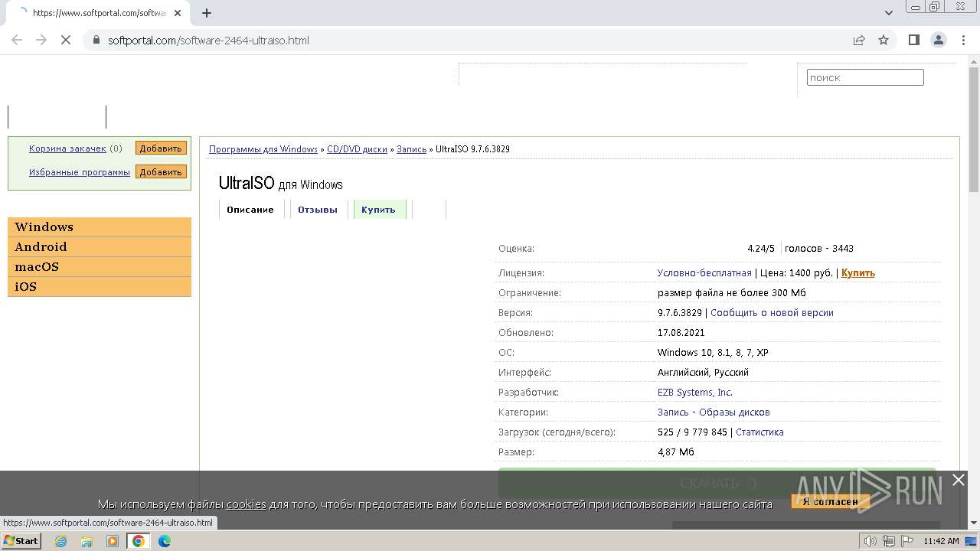View site information lock icon

pyautogui.click(x=96, y=40)
